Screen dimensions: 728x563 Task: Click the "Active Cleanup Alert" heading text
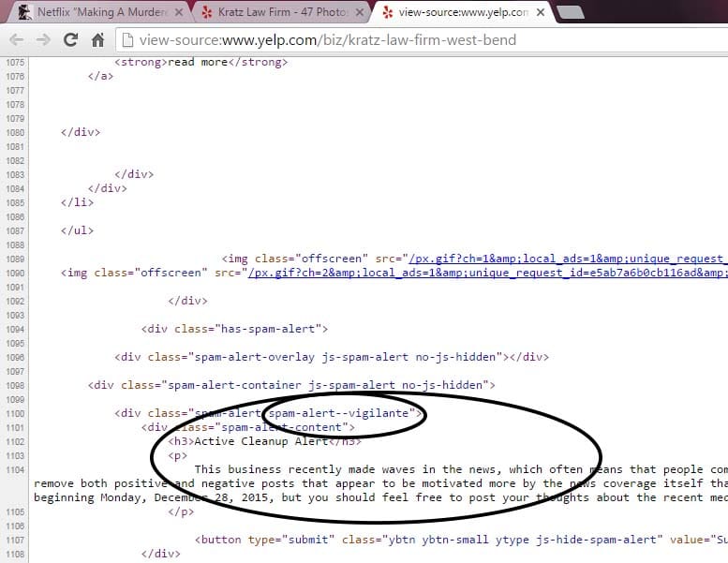pyautogui.click(x=260, y=441)
